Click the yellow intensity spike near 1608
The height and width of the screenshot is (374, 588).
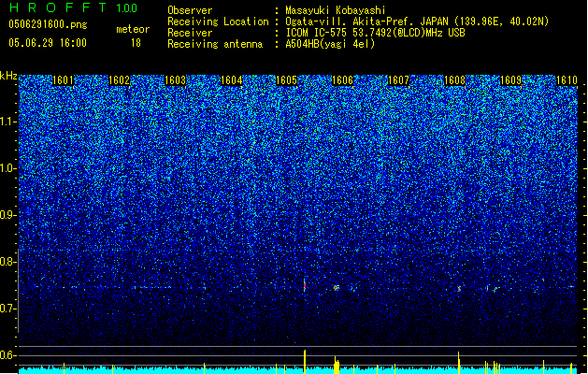(x=459, y=363)
